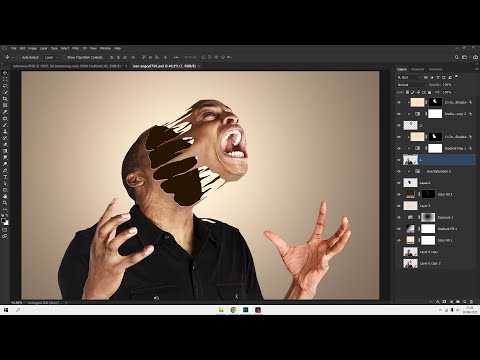Open the search icon in options bar

click(x=457, y=57)
